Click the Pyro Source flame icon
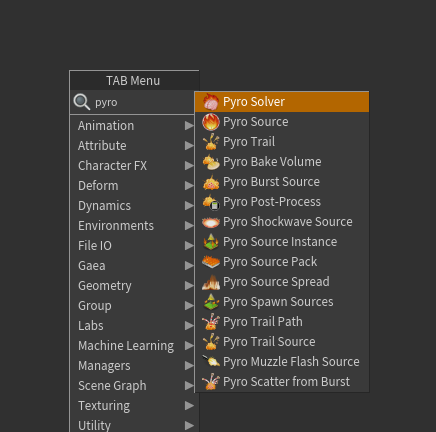This screenshot has width=436, height=432. [211, 122]
